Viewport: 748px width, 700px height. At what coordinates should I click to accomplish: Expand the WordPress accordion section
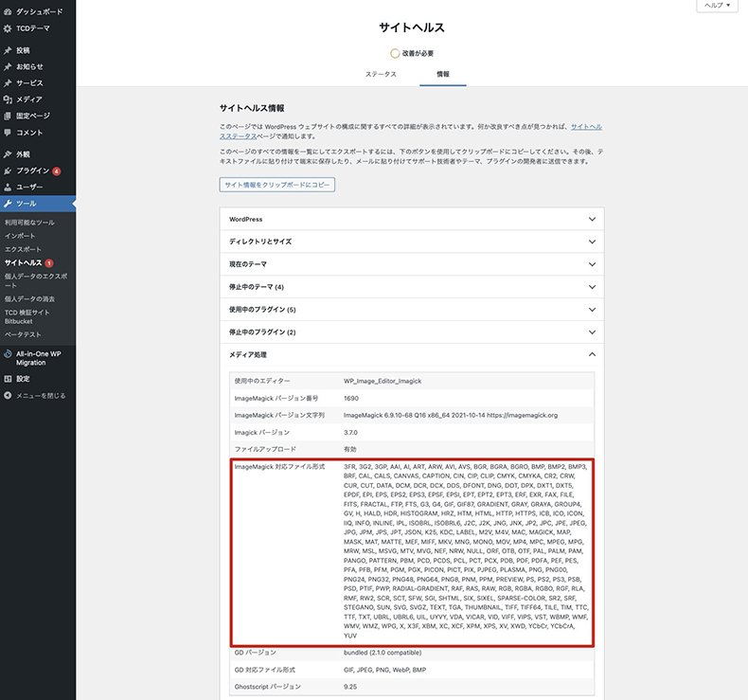pos(412,219)
